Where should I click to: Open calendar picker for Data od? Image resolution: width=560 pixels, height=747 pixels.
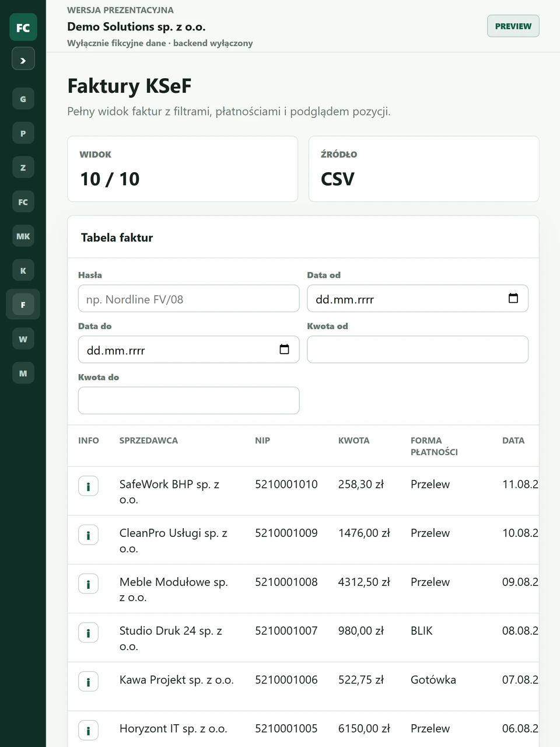pyautogui.click(x=513, y=298)
